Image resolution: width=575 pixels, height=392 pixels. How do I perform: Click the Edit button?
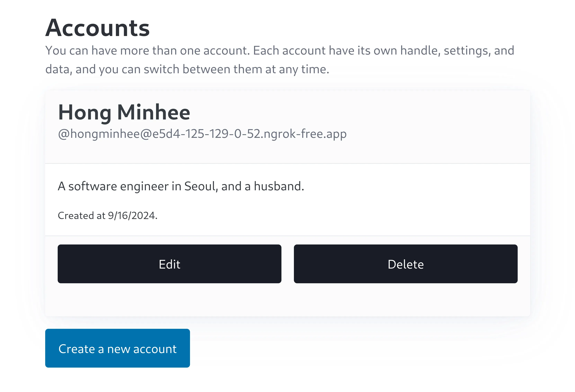click(170, 264)
